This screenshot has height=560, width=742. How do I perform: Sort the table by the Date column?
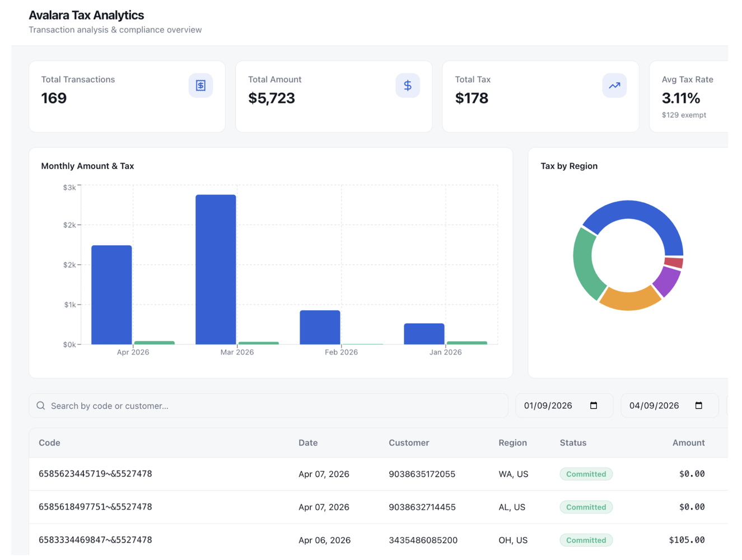pyautogui.click(x=308, y=442)
